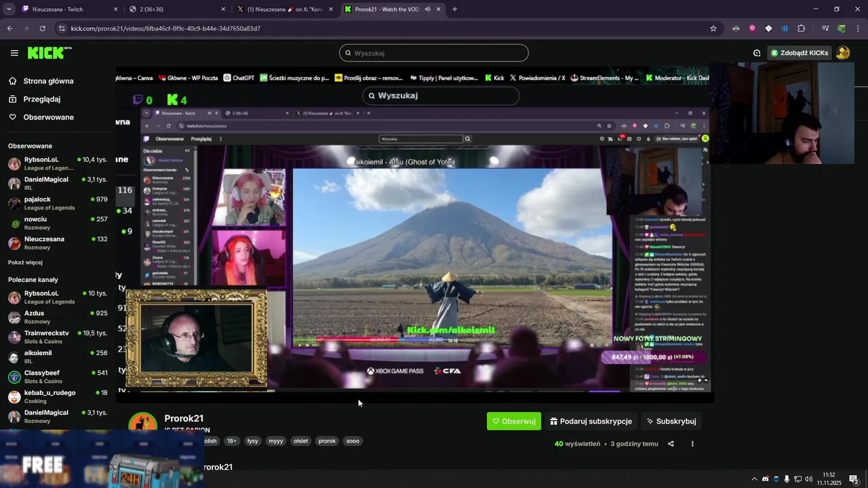Show hidden tray icons chevron
Image resolution: width=868 pixels, height=488 pixels.
pyautogui.click(x=754, y=479)
